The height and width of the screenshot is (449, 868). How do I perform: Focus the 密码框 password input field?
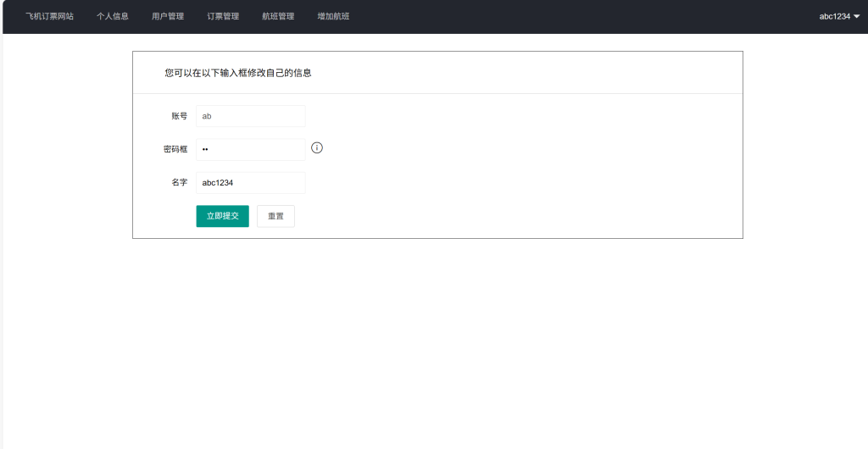click(x=251, y=149)
